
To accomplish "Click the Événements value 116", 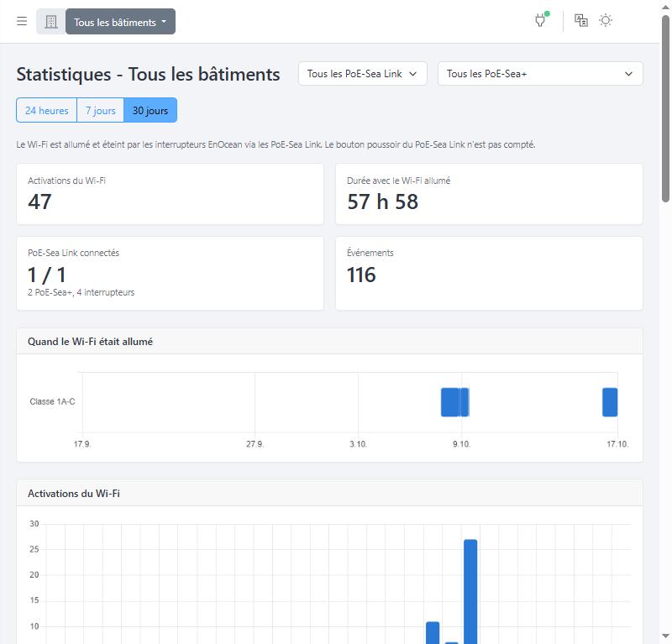I will click(x=361, y=275).
